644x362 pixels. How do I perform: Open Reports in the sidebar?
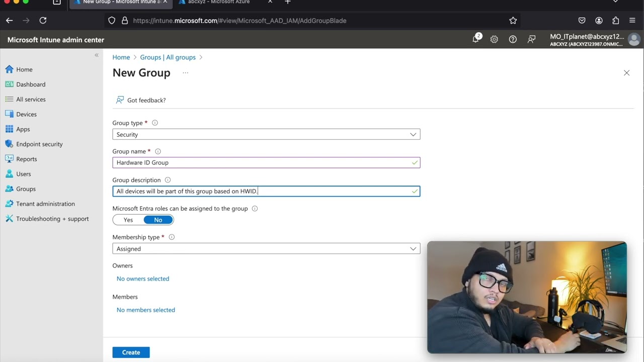pos(26,159)
